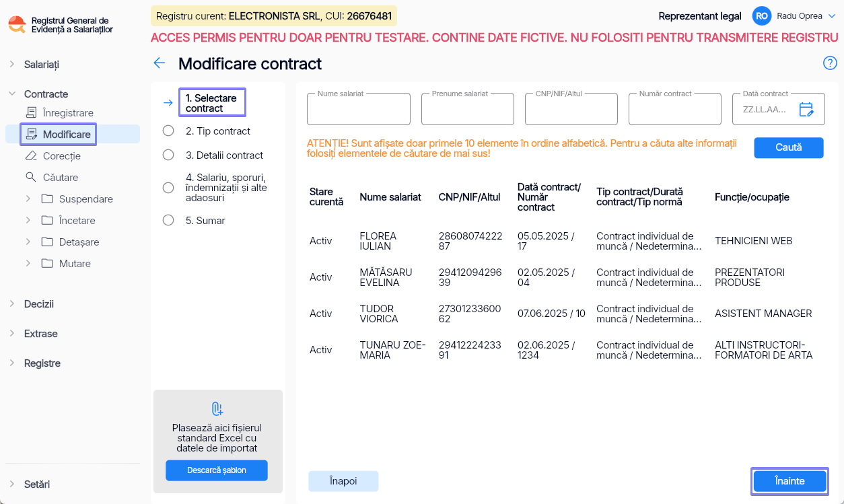Go to step 1. Selectare contract
Screen dimensions: 844x504
211,103
